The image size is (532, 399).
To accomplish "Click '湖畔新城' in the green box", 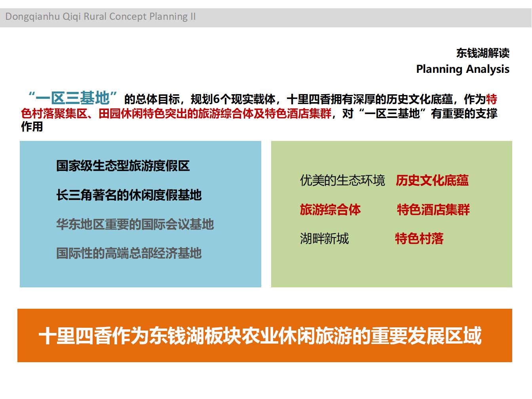I will (324, 239).
